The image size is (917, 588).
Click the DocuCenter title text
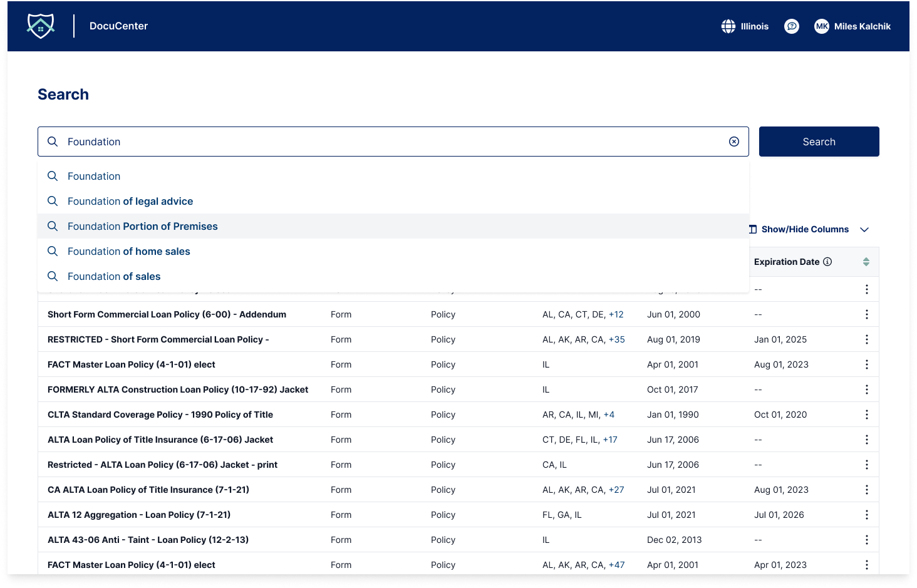pyautogui.click(x=118, y=26)
